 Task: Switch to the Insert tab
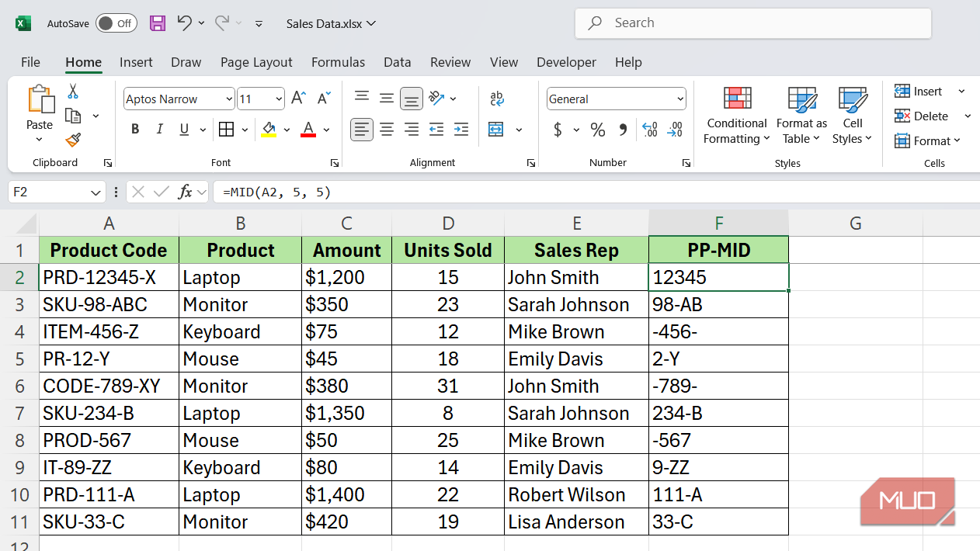[x=136, y=62]
